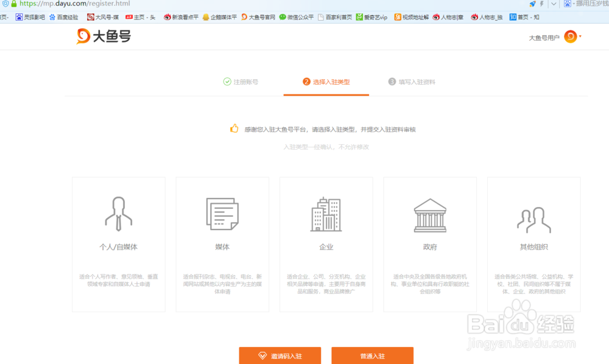Open the 大风号-媒 bookmark
The height and width of the screenshot is (364, 609).
click(x=103, y=17)
